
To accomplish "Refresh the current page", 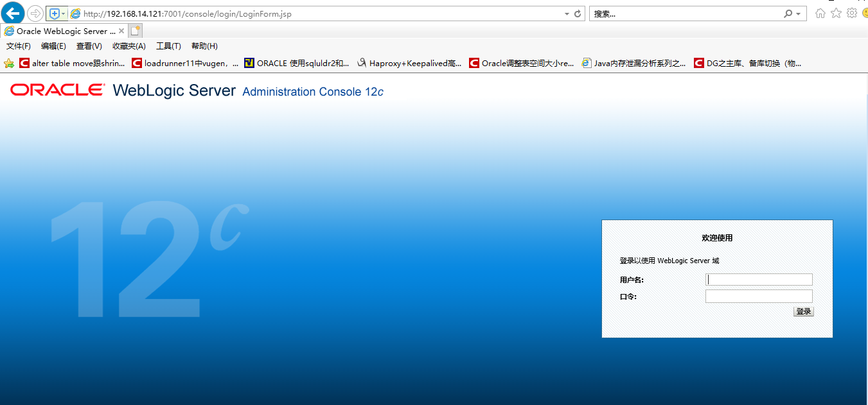I will (576, 13).
